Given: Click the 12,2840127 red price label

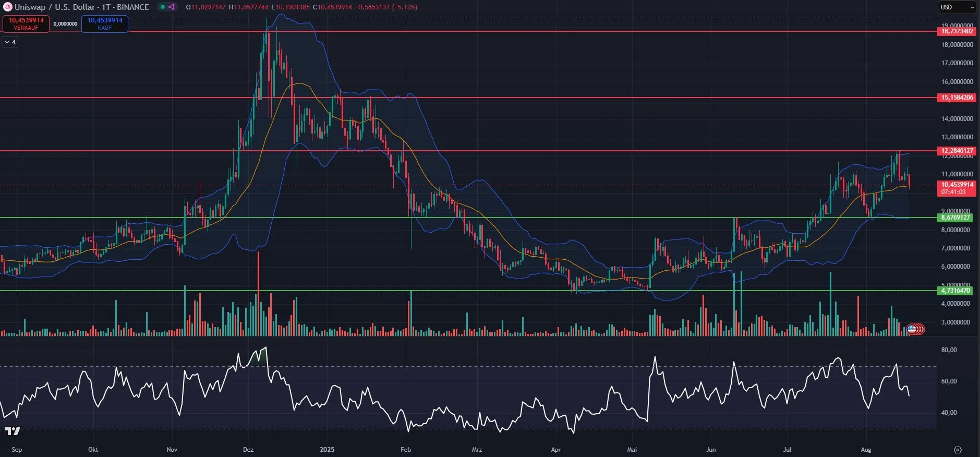Looking at the screenshot, I should pyautogui.click(x=957, y=151).
